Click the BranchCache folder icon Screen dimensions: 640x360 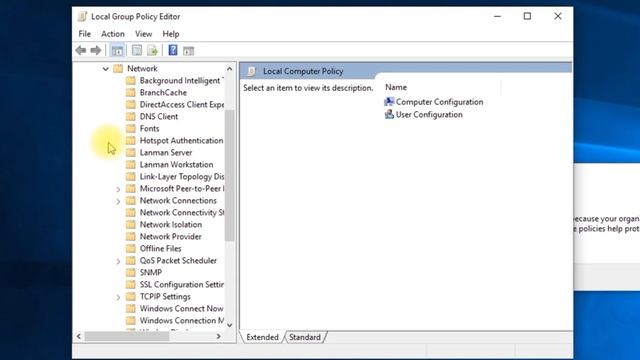pyautogui.click(x=131, y=92)
